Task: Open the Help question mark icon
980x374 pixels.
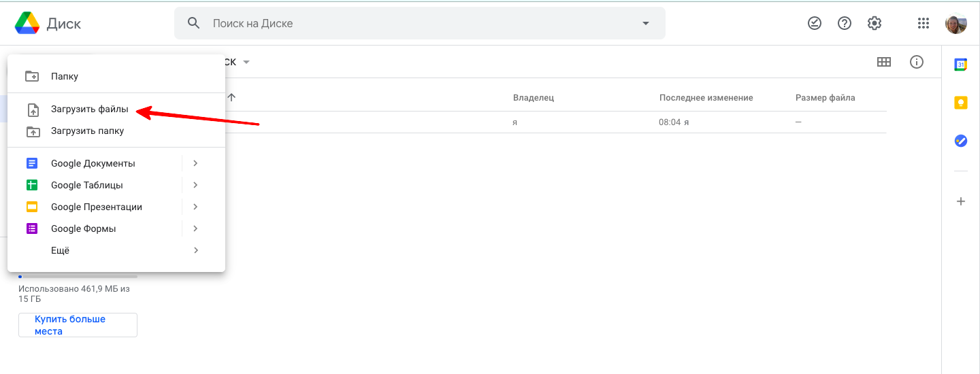Action: (845, 23)
